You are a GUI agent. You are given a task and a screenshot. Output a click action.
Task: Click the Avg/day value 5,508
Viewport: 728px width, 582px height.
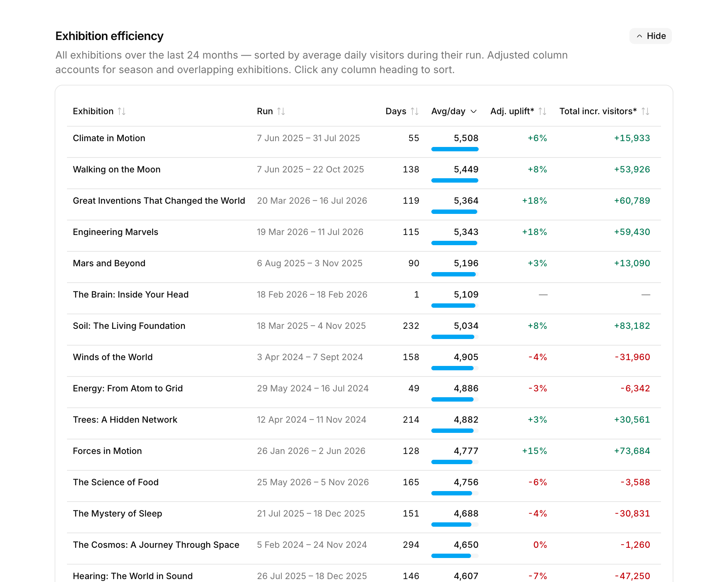(466, 138)
